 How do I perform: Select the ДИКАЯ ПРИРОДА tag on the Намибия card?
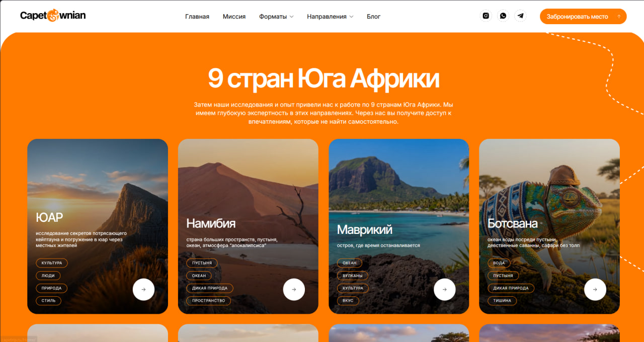pyautogui.click(x=209, y=288)
